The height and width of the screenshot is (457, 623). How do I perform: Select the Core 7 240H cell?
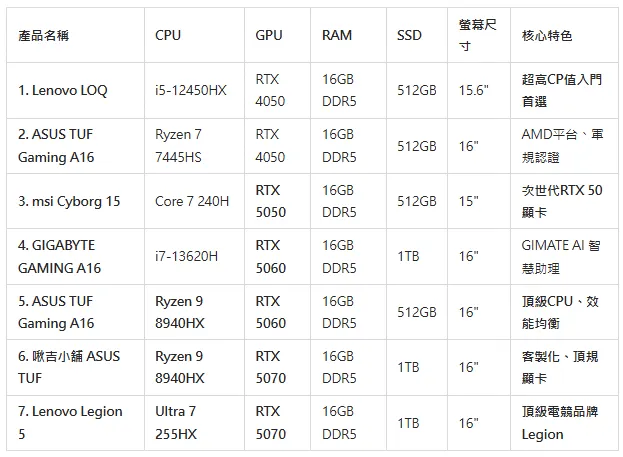pyautogui.click(x=192, y=201)
